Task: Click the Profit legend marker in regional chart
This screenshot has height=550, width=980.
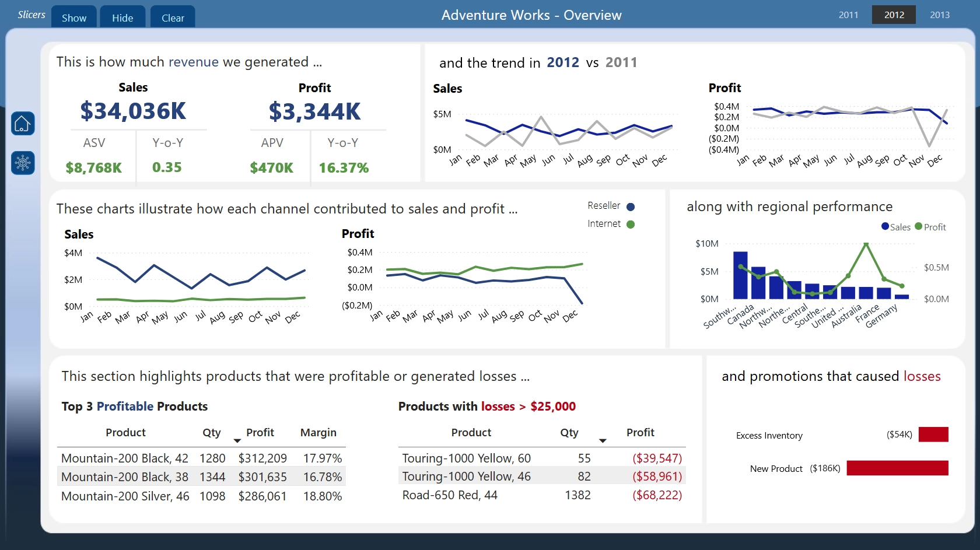Action: (x=919, y=226)
